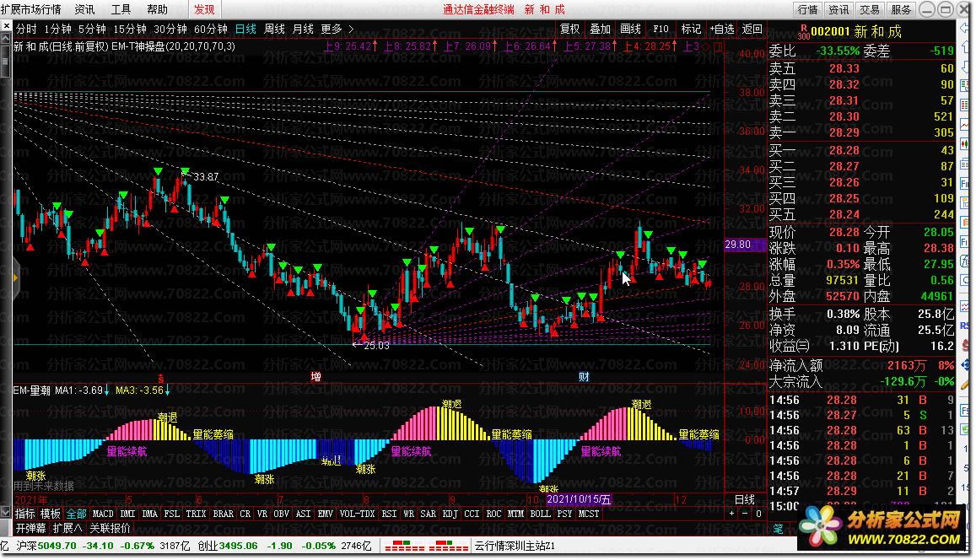Click the 创业 index value 3495.06

coord(239,547)
